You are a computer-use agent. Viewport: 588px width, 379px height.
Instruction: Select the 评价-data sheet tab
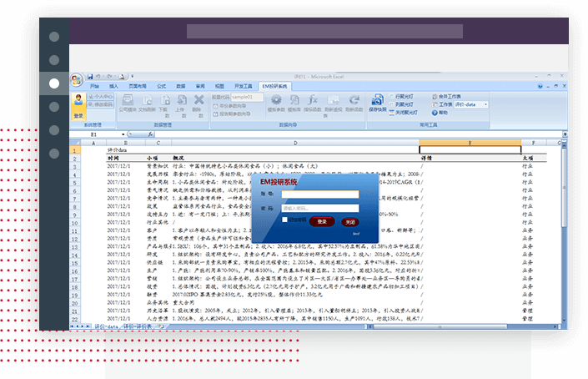(108, 326)
